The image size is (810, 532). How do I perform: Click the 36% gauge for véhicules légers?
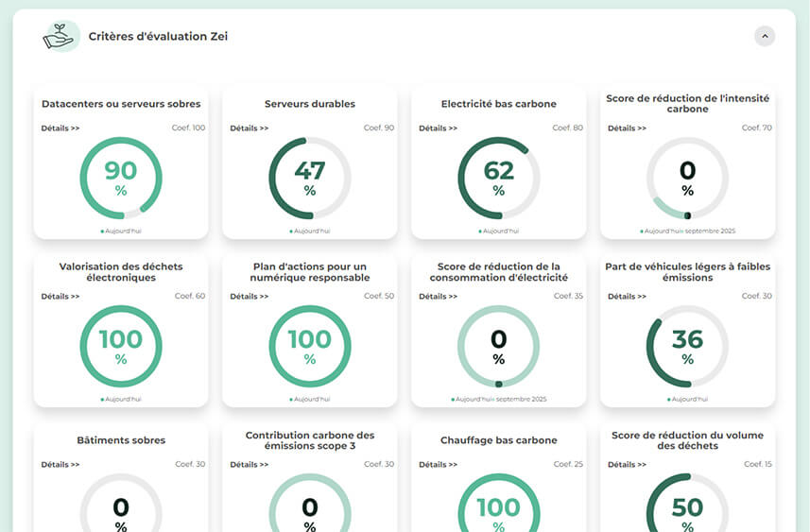688,346
